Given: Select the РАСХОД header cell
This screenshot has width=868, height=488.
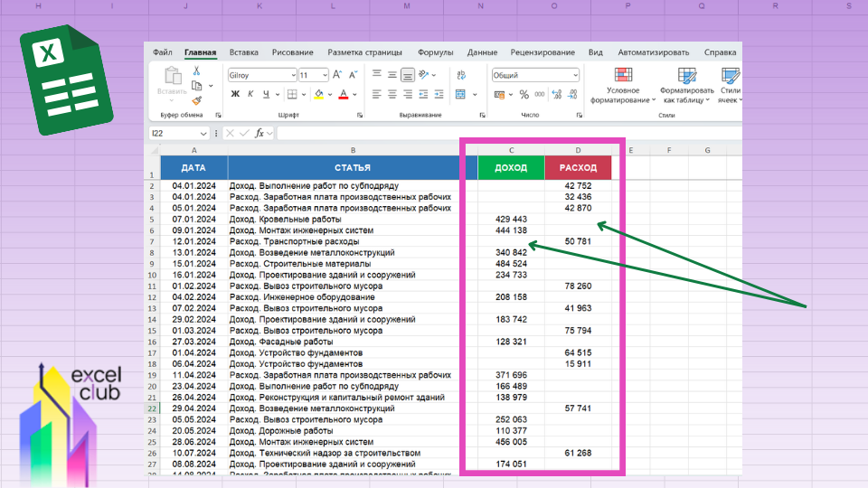Looking at the screenshot, I should pos(578,168).
